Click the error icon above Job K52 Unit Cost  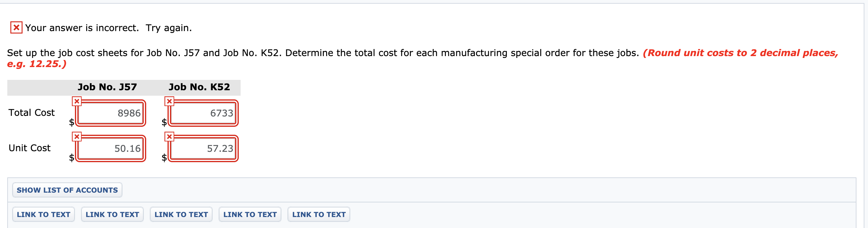169,136
